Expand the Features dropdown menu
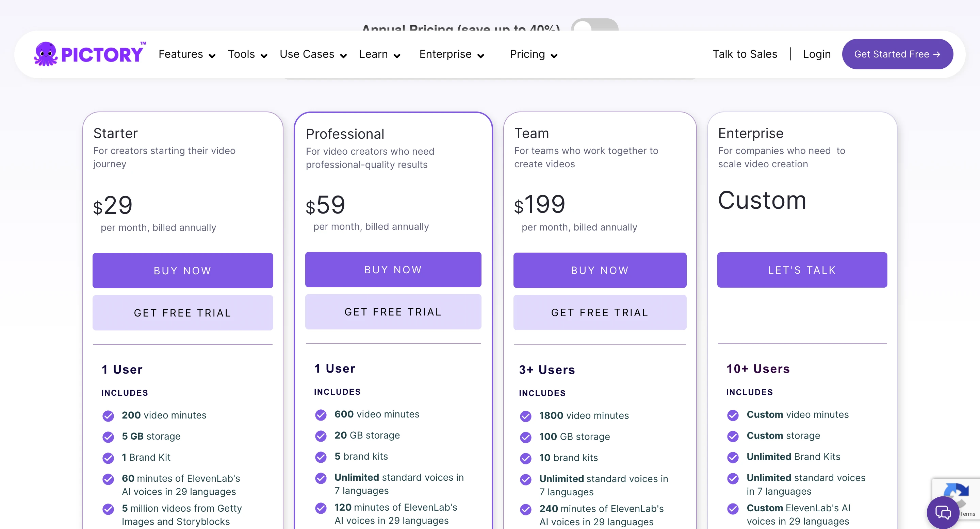This screenshot has height=529, width=980. [x=187, y=54]
